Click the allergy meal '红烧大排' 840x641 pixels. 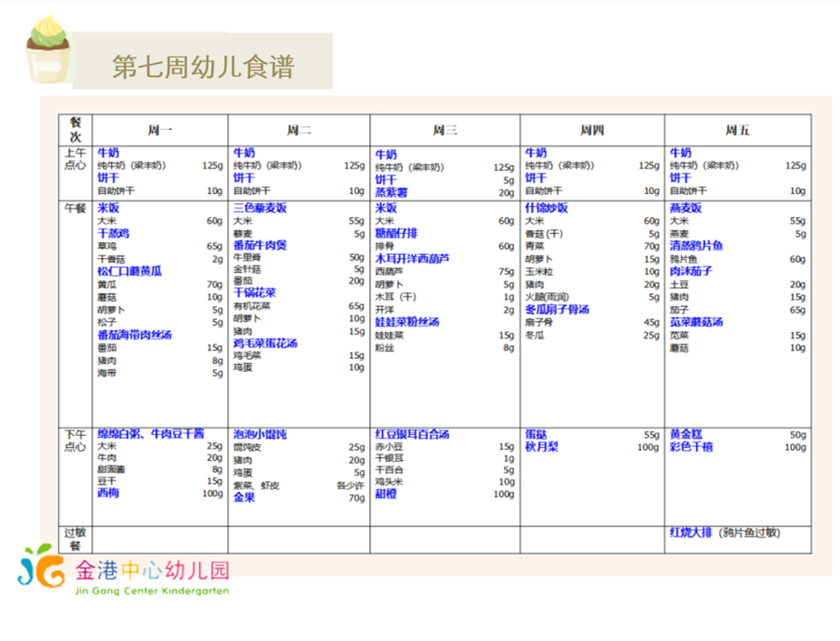point(690,532)
